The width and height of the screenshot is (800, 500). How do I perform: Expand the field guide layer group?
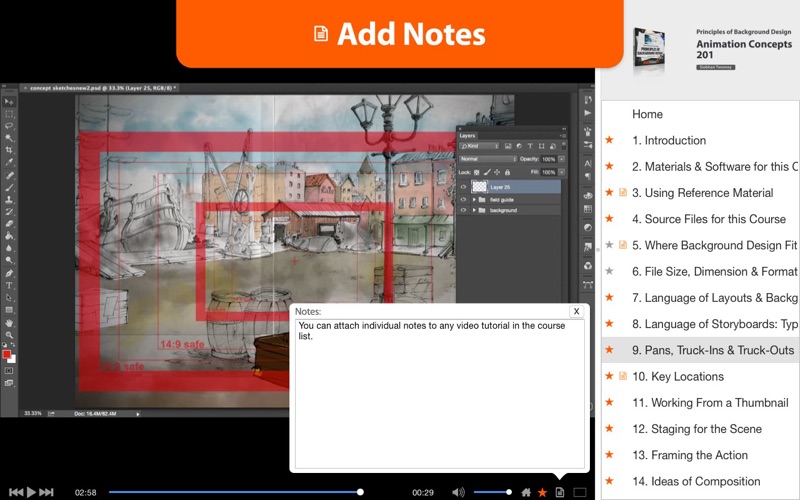click(x=474, y=199)
